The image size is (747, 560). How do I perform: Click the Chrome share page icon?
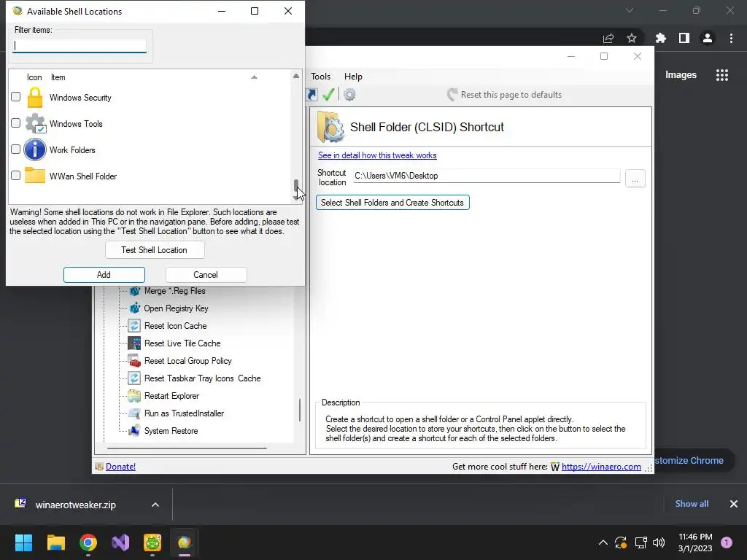click(x=608, y=38)
